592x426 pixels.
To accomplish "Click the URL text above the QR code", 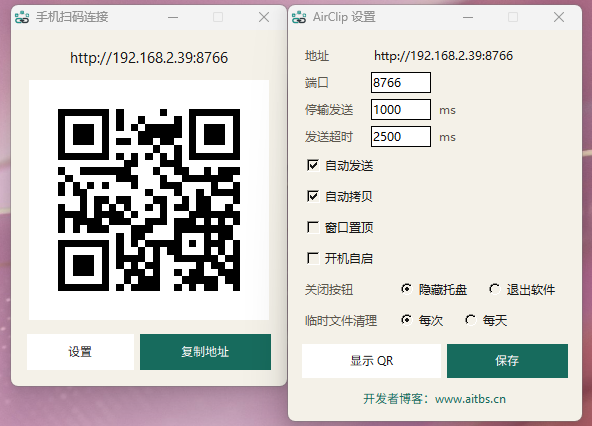I will coord(149,58).
